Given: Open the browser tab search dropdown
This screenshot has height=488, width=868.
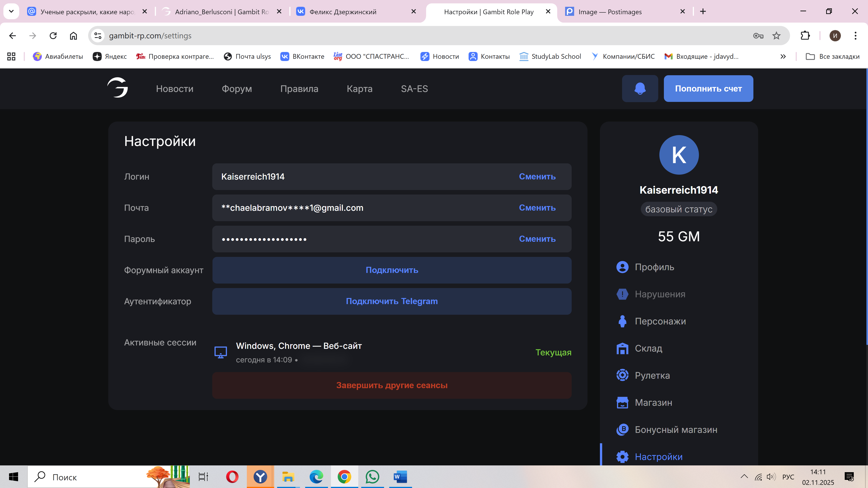Looking at the screenshot, I should click(x=11, y=12).
